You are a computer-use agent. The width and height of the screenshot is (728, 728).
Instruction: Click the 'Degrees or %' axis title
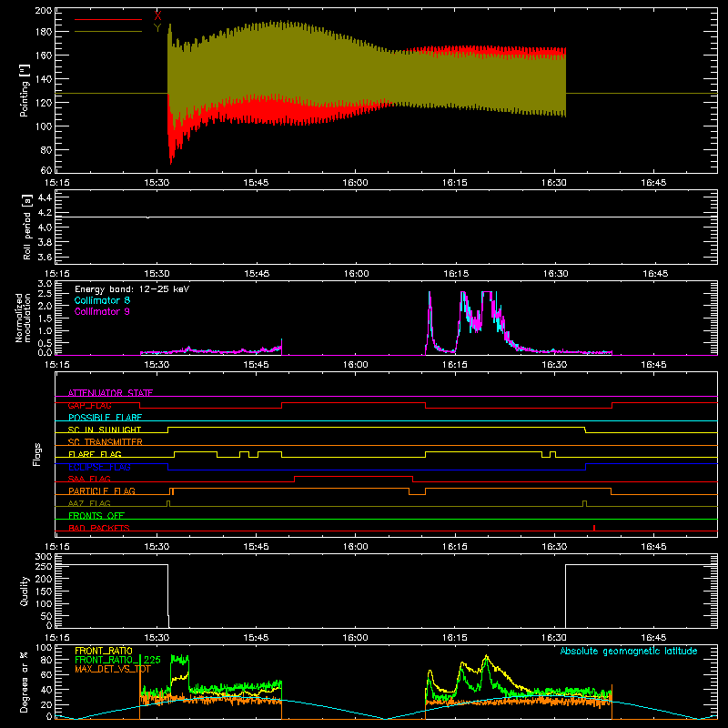click(x=24, y=682)
